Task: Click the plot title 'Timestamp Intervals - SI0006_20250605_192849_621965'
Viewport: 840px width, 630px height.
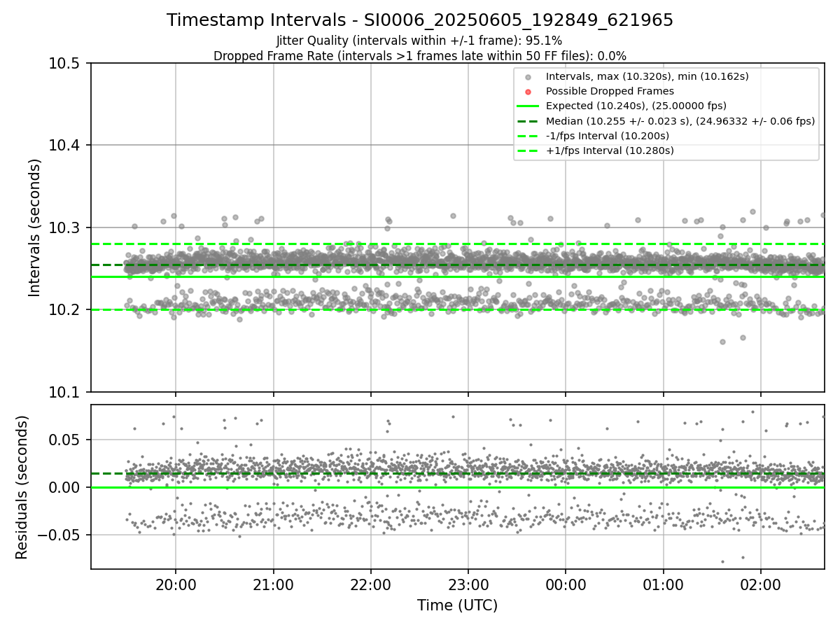Action: click(x=420, y=20)
